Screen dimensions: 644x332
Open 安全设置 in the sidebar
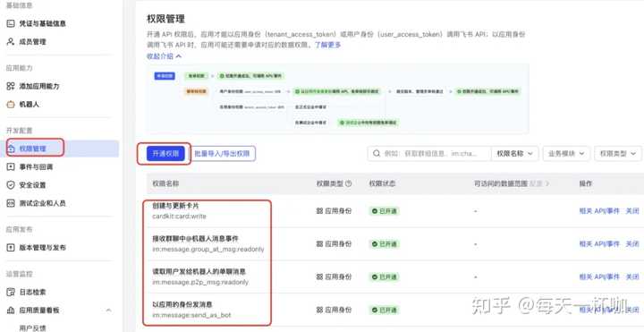[27, 185]
